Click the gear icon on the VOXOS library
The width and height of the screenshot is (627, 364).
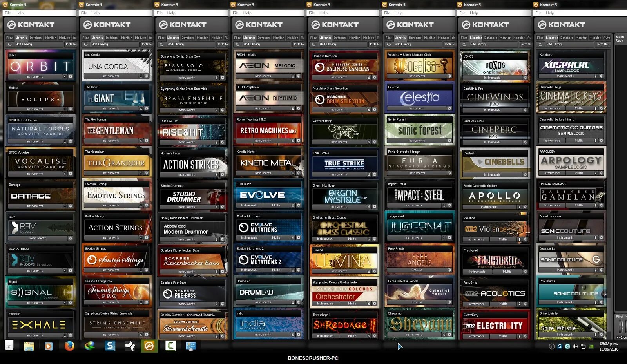[x=525, y=78]
